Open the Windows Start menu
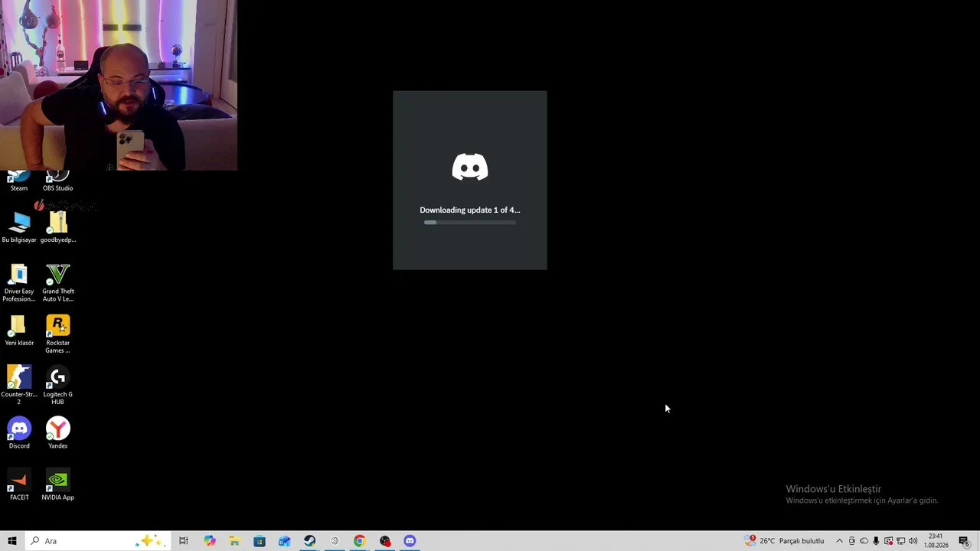Image resolution: width=980 pixels, height=551 pixels. point(12,541)
